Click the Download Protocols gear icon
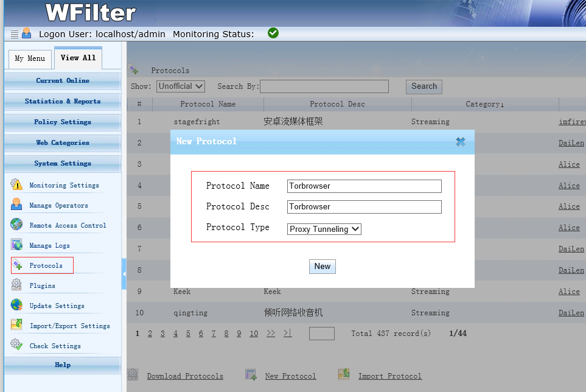Screen dimensions: 586x392 (x=133, y=374)
